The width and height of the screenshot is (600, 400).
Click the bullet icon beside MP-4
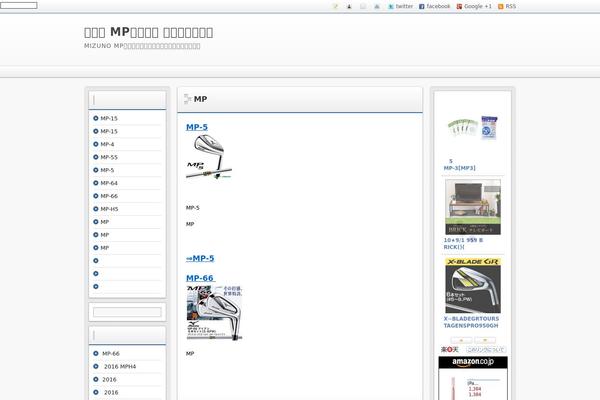click(x=96, y=144)
